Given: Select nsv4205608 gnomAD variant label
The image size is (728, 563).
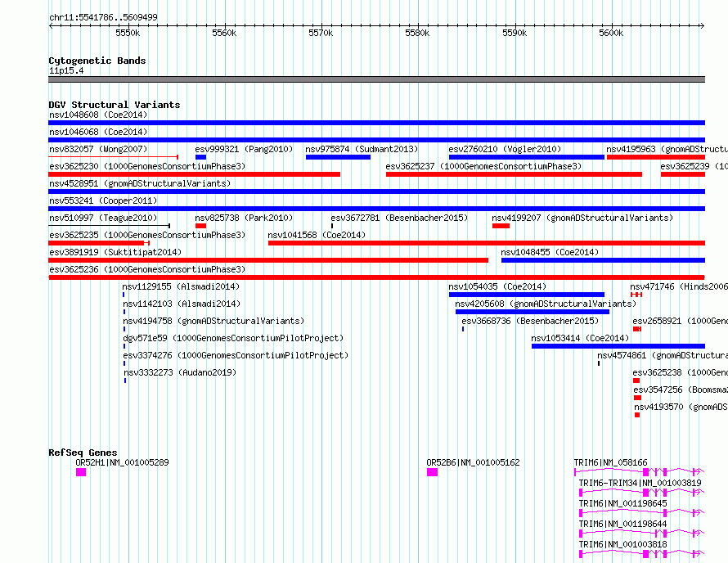Looking at the screenshot, I should point(546,304).
